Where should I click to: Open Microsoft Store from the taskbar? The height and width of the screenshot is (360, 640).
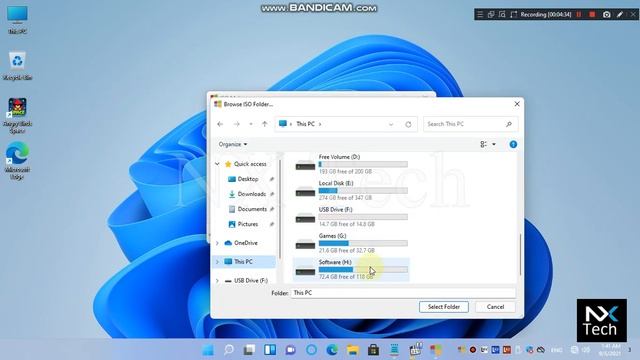coord(373,350)
